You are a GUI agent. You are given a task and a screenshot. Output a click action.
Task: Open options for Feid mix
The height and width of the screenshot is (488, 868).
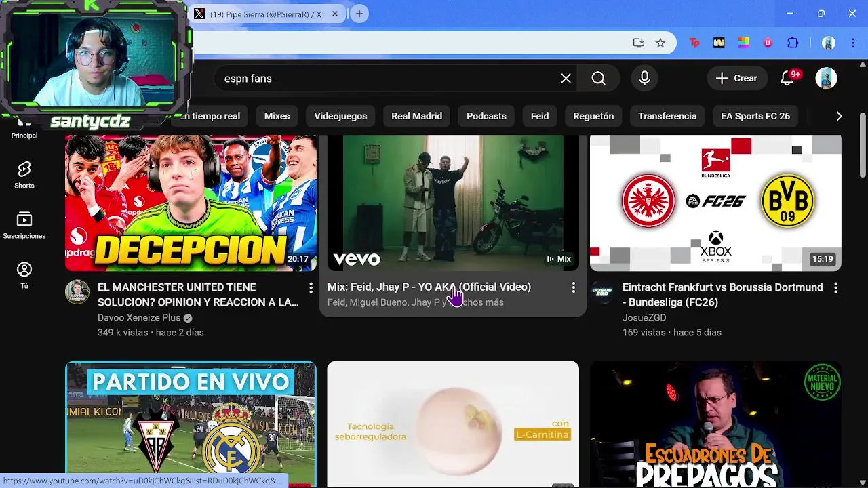coord(573,288)
